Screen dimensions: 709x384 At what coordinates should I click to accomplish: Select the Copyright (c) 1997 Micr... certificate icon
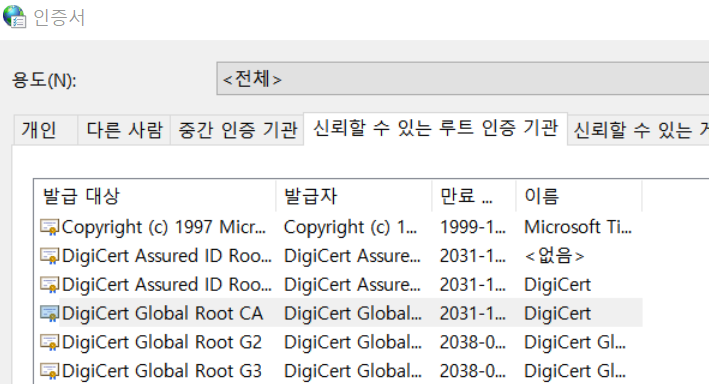[49, 227]
